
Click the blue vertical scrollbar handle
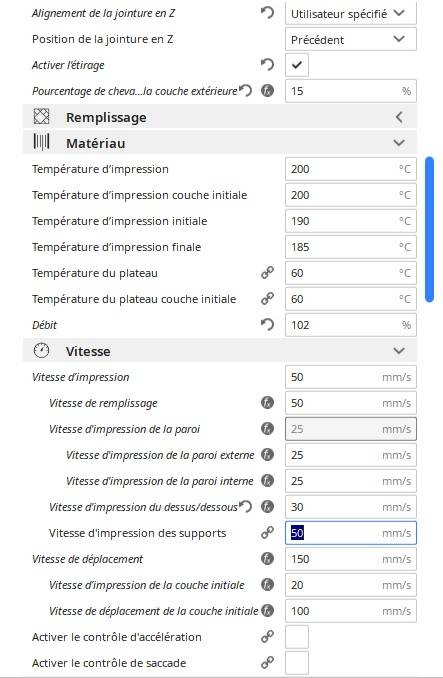click(x=429, y=230)
